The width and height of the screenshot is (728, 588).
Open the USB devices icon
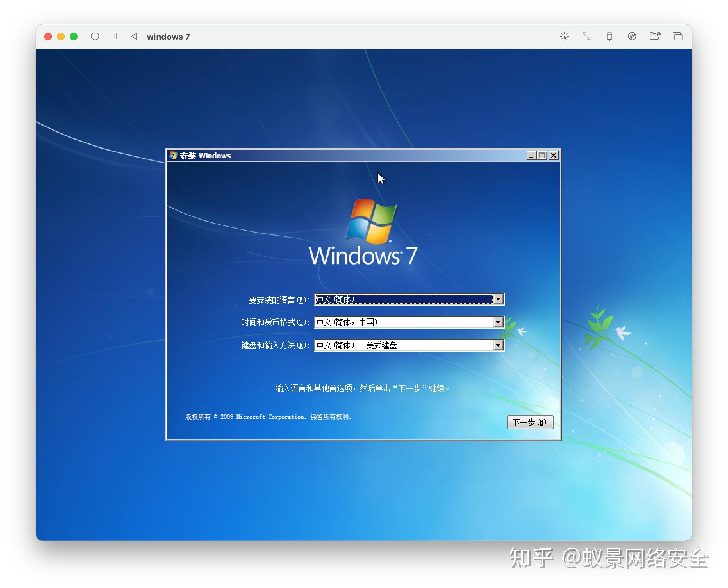click(x=609, y=36)
